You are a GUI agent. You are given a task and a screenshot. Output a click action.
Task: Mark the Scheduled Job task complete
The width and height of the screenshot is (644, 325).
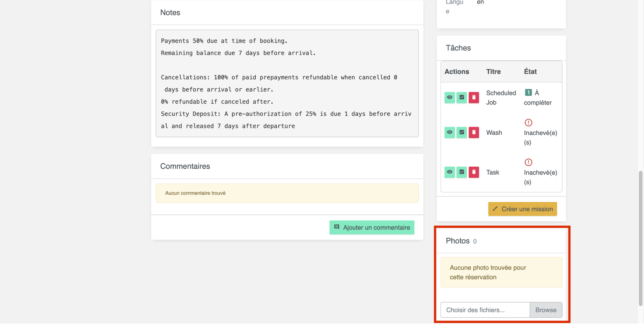(x=462, y=98)
